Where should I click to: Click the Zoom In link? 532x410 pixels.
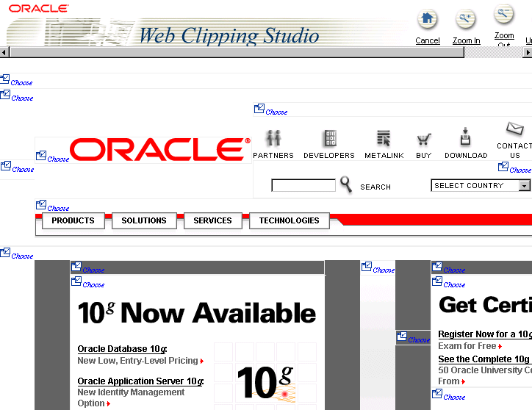(466, 40)
